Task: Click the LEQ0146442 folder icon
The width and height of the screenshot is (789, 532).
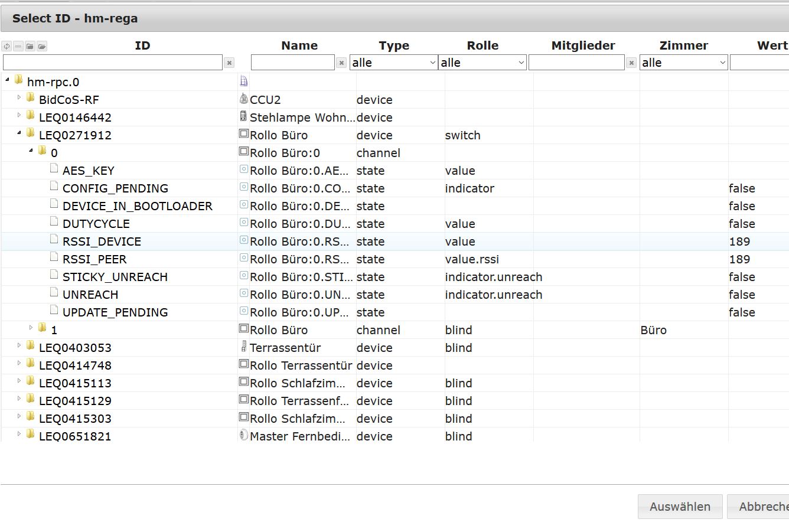Action: (31, 115)
